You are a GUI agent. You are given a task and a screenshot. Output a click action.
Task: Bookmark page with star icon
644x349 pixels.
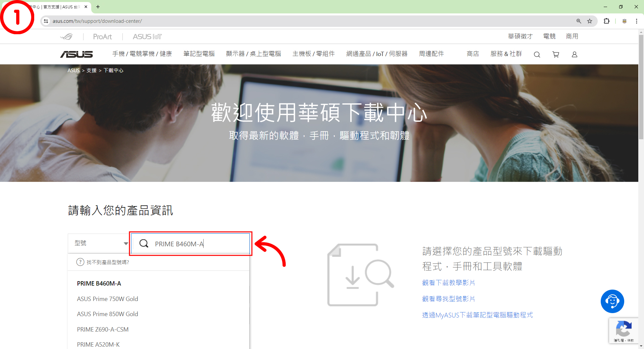(x=590, y=21)
